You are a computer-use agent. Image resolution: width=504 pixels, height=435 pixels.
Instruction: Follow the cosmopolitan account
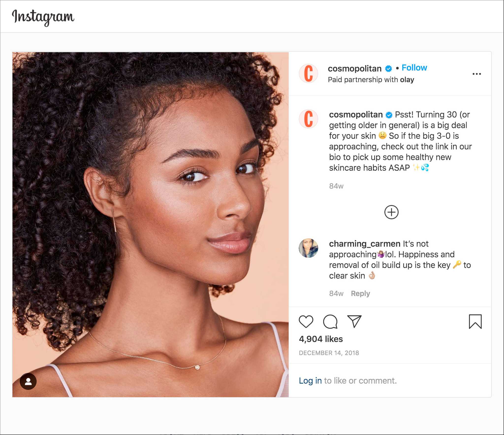coord(414,68)
